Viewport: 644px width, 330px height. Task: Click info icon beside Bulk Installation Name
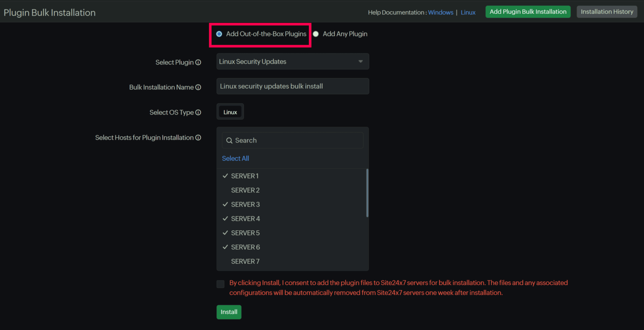[x=198, y=87]
